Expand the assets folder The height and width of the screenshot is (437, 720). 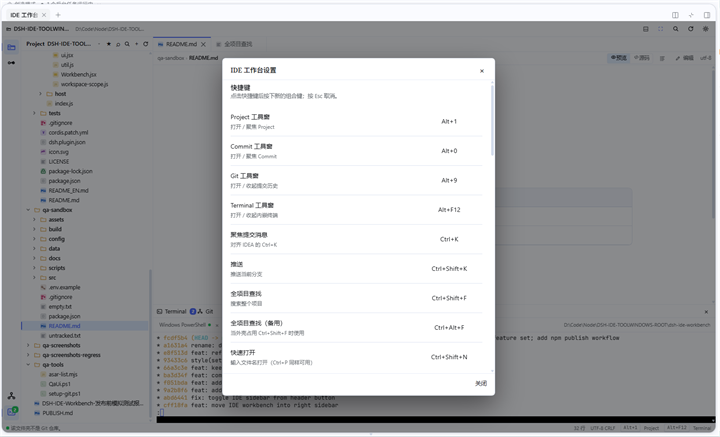coord(34,219)
